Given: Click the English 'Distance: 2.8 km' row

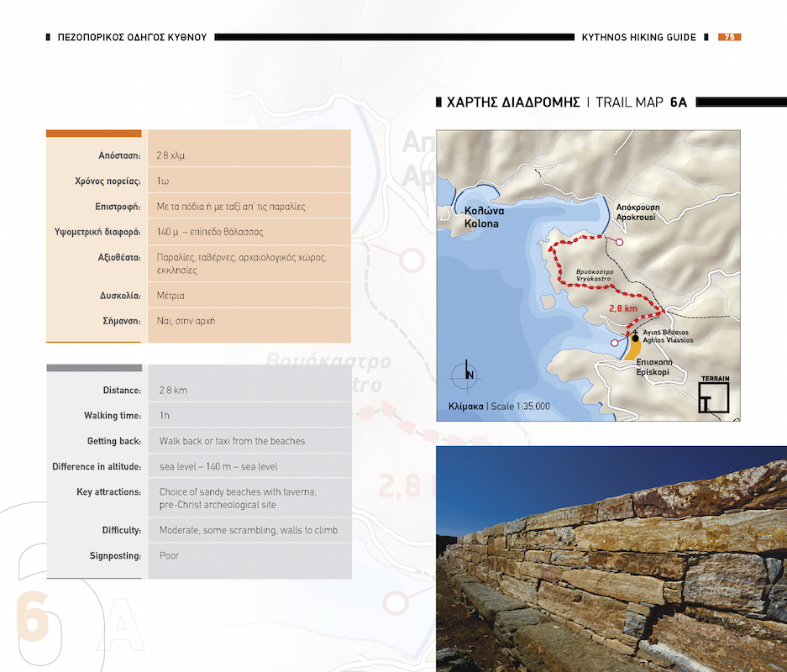Looking at the screenshot, I should (x=198, y=391).
